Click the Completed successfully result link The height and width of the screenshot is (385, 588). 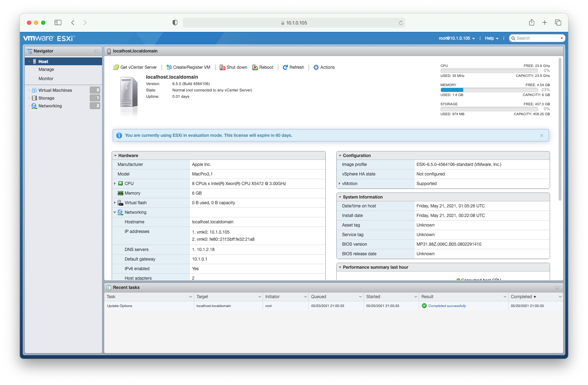pos(447,306)
